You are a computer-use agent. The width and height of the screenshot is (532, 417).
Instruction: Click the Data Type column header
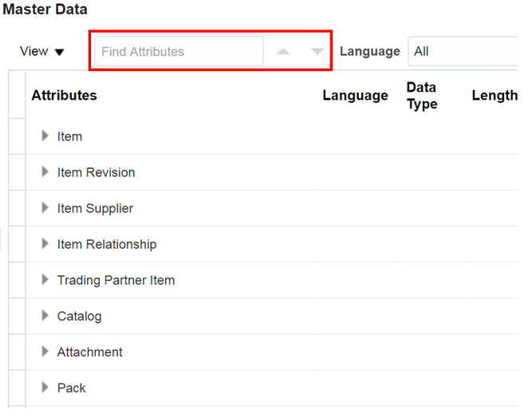[x=422, y=96]
